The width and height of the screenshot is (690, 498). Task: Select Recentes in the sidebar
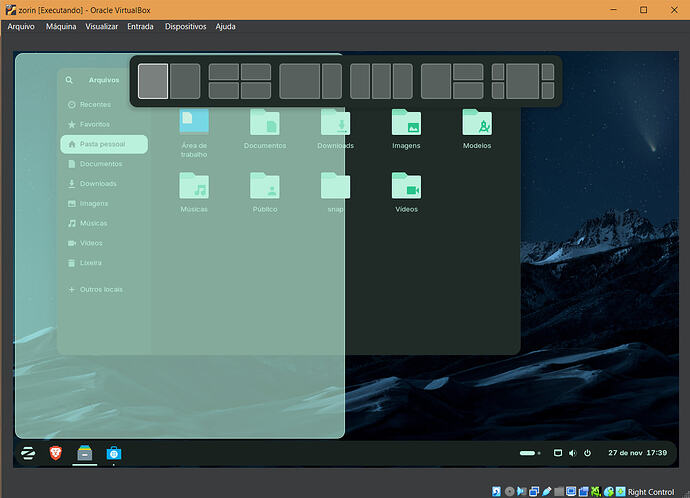click(x=95, y=105)
